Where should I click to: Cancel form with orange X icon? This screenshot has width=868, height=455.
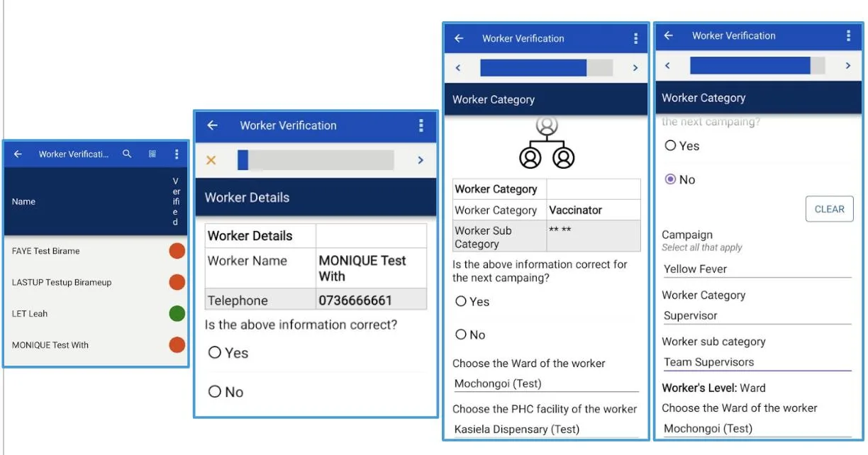[x=211, y=160]
